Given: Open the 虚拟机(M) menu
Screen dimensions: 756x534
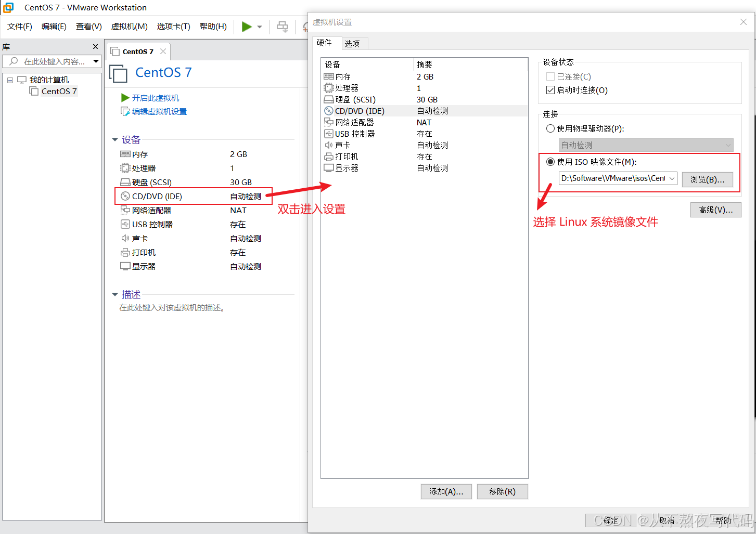Looking at the screenshot, I should point(130,27).
